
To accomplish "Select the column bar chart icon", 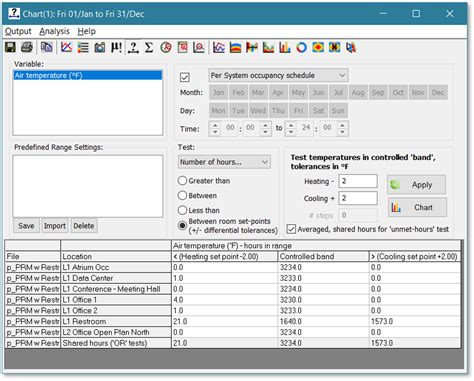I will [285, 47].
